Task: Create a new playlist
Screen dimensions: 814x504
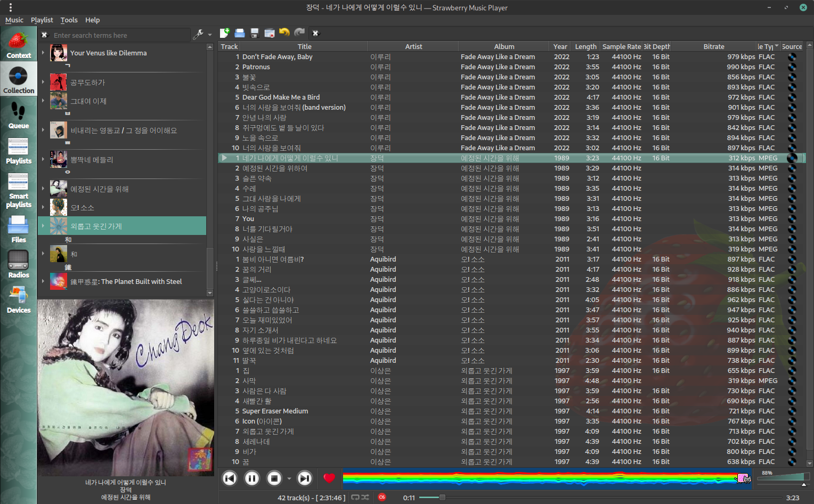Action: click(x=225, y=33)
